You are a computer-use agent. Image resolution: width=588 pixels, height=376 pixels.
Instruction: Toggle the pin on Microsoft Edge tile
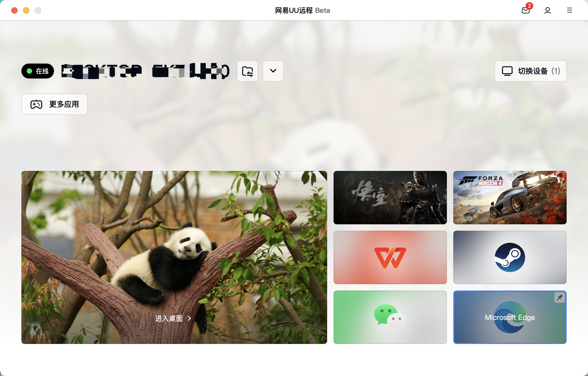tap(560, 297)
